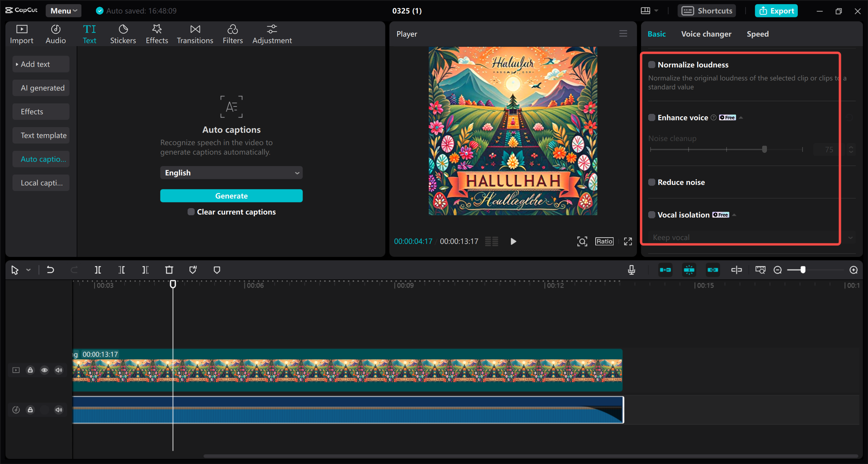The image size is (868, 464).
Task: Open layout options dropdown arrow in title bar
Action: (656, 11)
